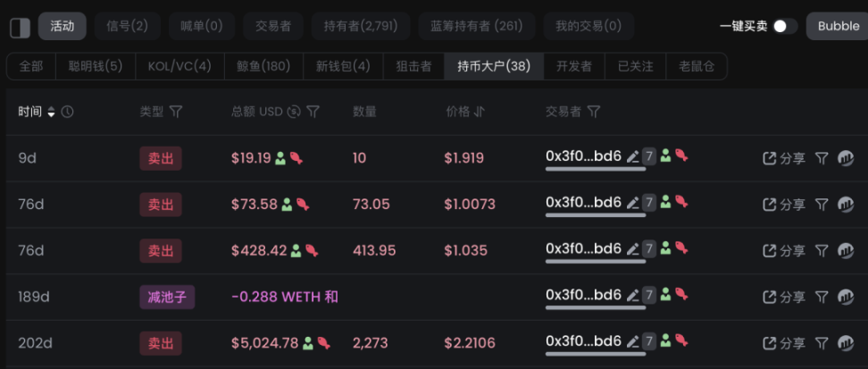The image size is (868, 369).
Task: Click the green holder icon beside $73.58
Action: 288,204
